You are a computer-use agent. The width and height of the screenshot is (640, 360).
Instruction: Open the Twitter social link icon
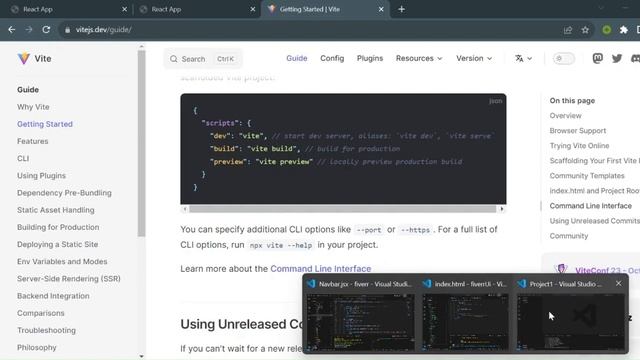pyautogui.click(x=617, y=58)
